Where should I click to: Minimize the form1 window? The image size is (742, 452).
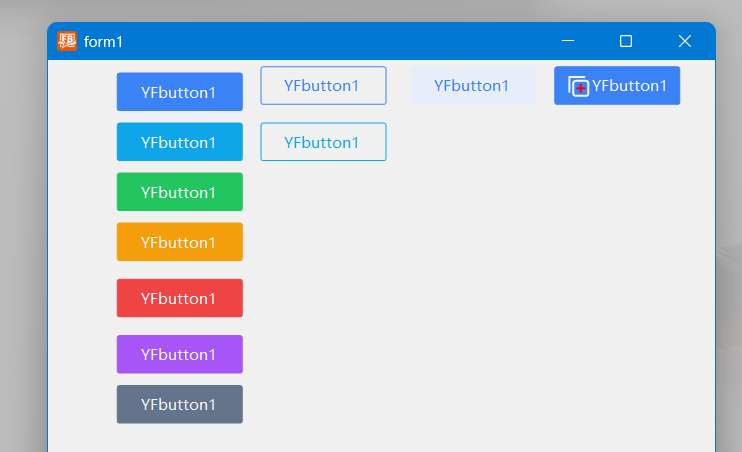[568, 41]
